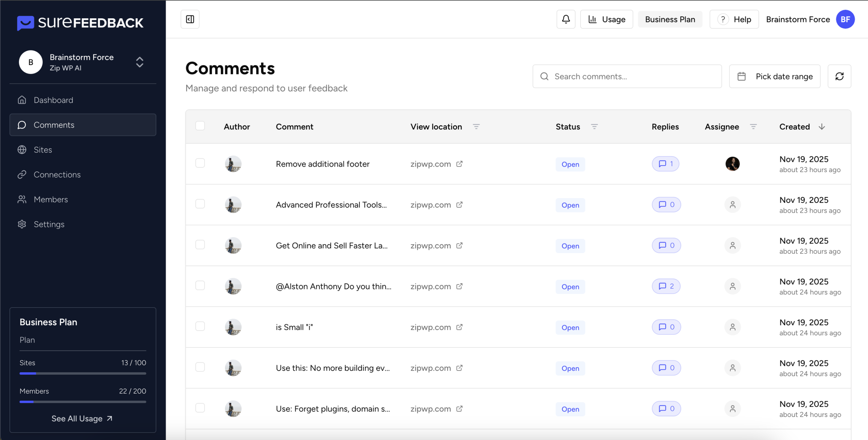
Task: Check the Remove additional footer row checkbox
Action: pos(200,163)
